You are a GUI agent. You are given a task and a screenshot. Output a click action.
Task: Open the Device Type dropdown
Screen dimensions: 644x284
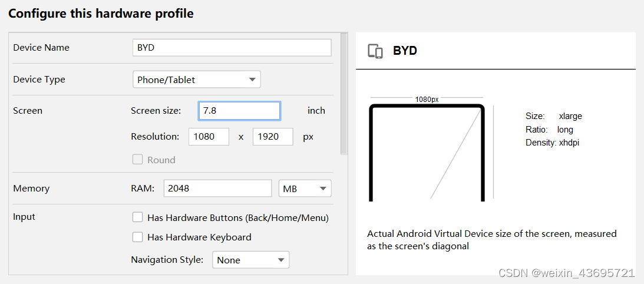click(197, 80)
